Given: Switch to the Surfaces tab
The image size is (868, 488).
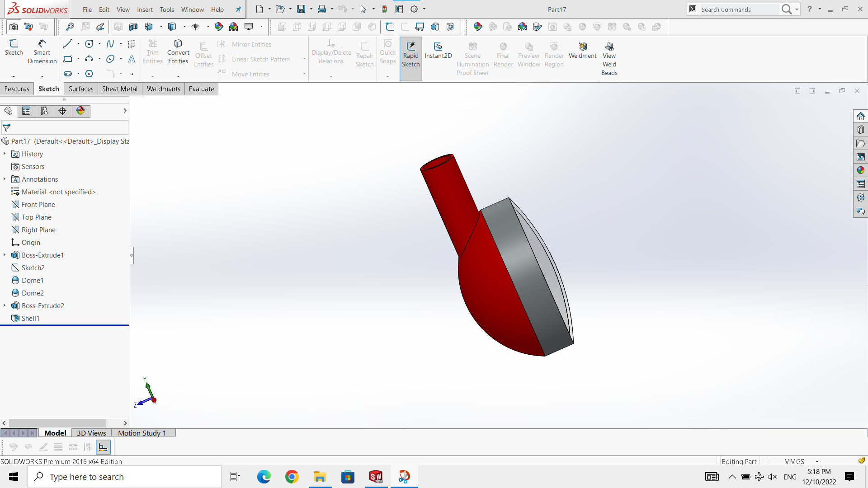Looking at the screenshot, I should tap(81, 89).
